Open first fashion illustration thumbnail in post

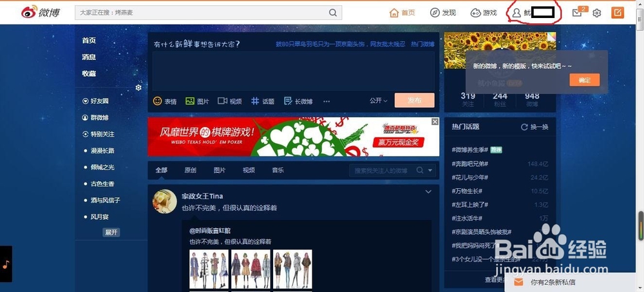209,269
